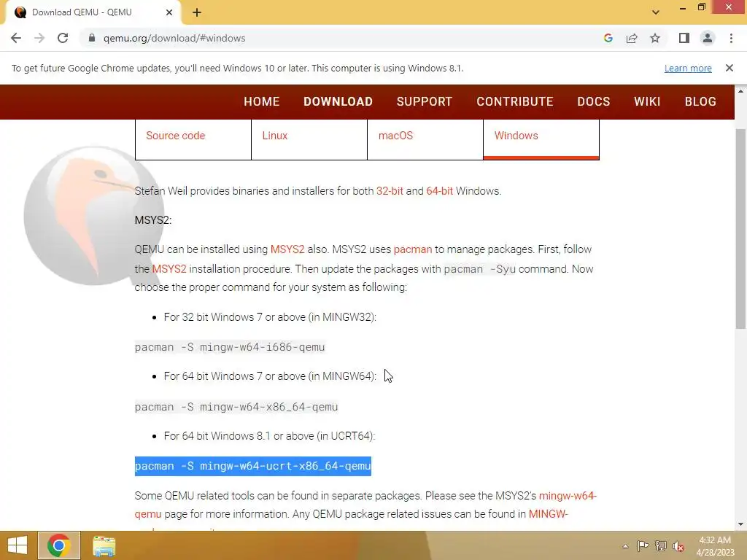Open Action Center flag icon

pos(643,546)
